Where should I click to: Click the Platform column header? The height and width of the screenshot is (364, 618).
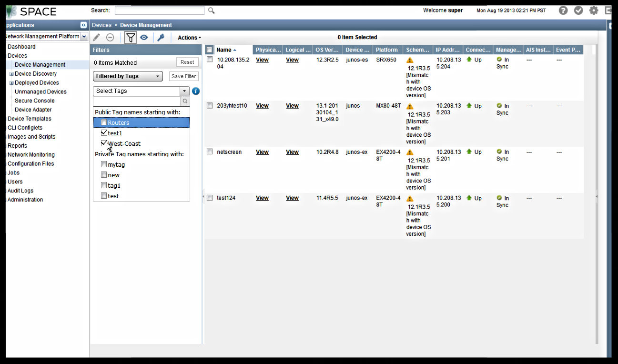point(388,50)
